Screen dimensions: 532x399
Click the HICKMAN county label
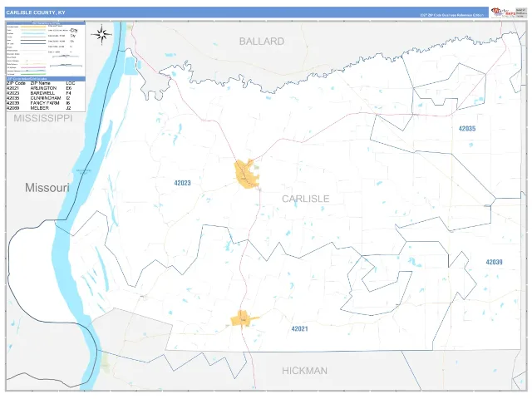pos(304,371)
